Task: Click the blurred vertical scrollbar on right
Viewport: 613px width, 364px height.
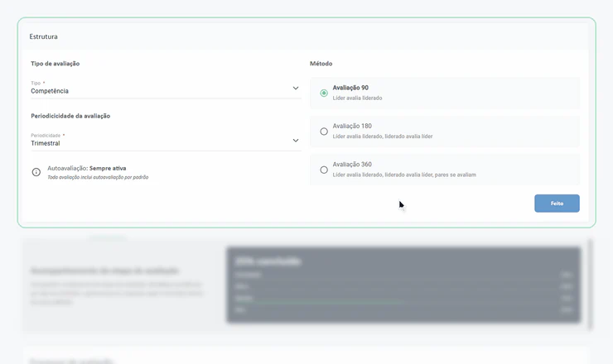Action: 590,285
